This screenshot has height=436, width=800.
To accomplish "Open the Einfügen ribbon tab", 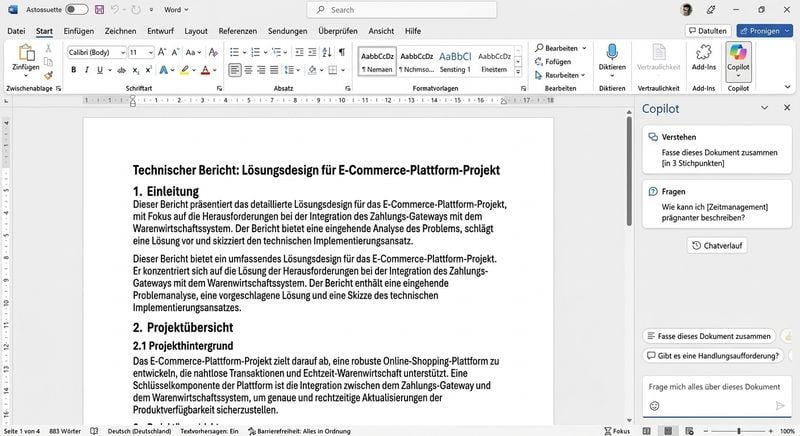I will pos(79,31).
